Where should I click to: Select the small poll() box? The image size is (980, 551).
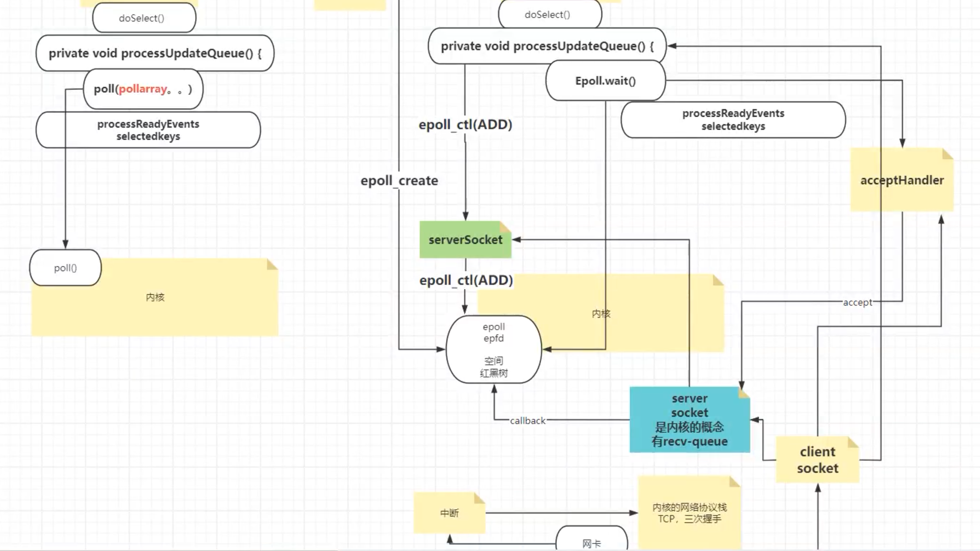(65, 268)
